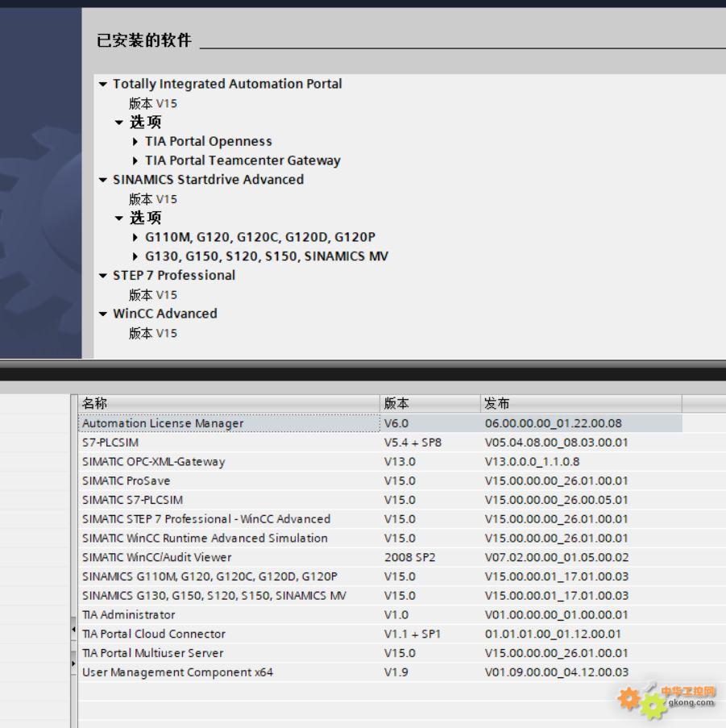Expand G130, G150, S120, S150, SINAMICS MV option
Image resolution: width=726 pixels, height=728 pixels.
pyautogui.click(x=135, y=256)
